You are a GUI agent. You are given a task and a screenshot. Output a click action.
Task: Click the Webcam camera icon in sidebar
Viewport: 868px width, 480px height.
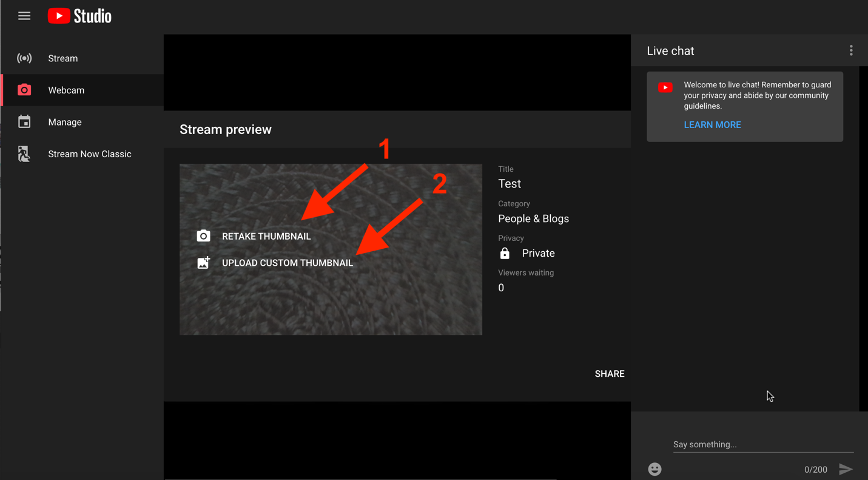pyautogui.click(x=24, y=90)
